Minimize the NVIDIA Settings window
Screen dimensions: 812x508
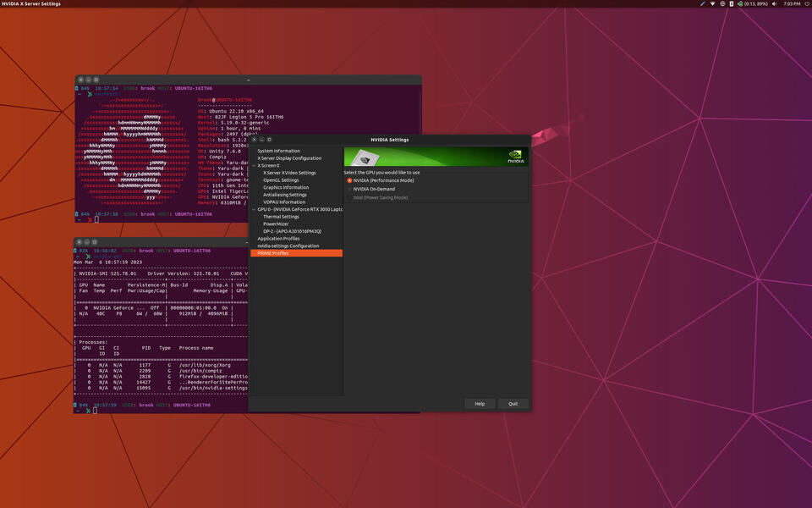(x=261, y=140)
